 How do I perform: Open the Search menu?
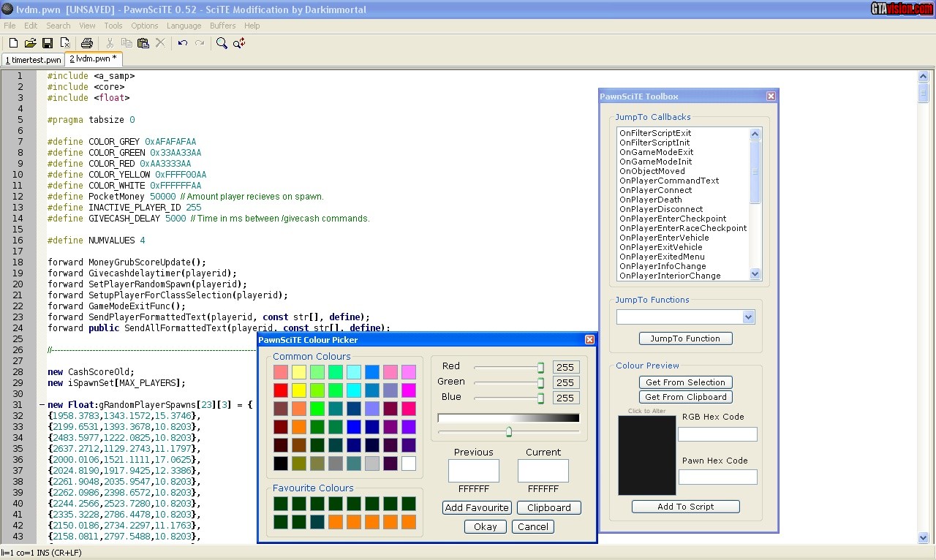click(x=58, y=26)
